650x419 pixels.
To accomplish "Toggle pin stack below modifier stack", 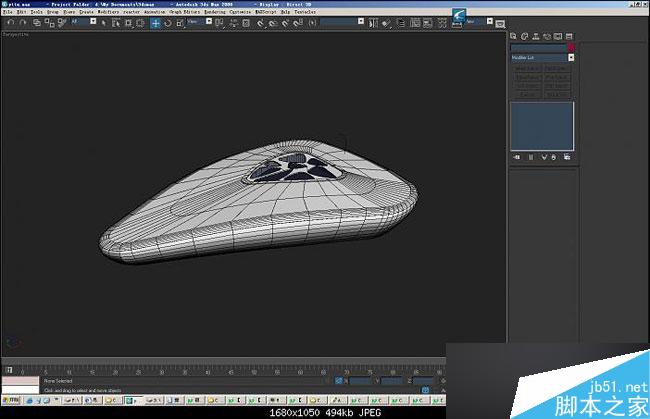I will 518,157.
